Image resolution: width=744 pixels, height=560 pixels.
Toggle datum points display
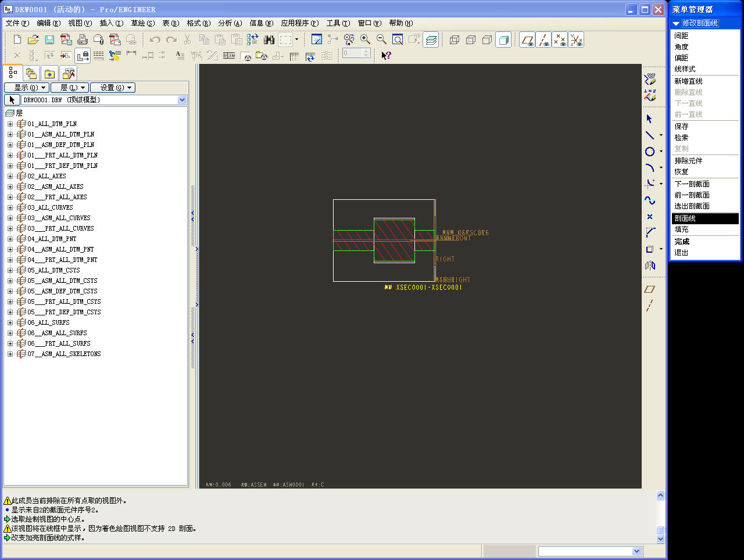560,40
